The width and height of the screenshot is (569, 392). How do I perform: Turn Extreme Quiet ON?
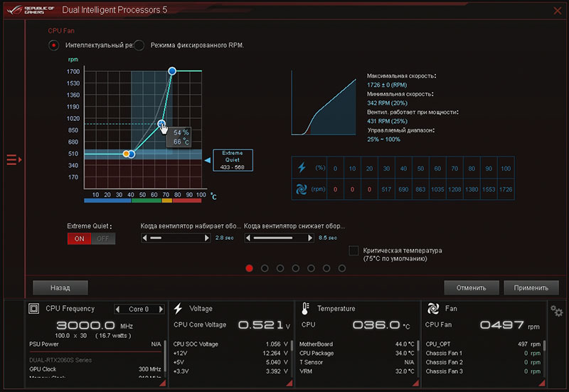tap(79, 238)
